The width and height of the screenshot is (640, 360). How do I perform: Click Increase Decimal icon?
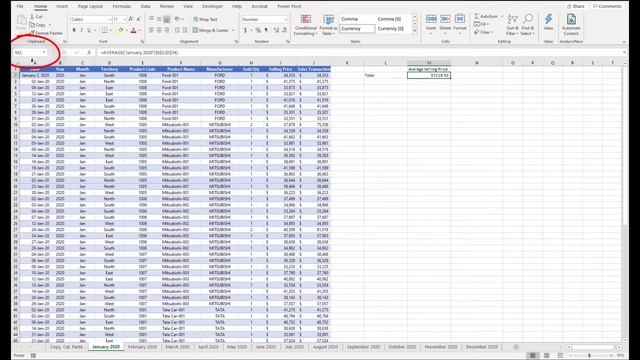276,30
